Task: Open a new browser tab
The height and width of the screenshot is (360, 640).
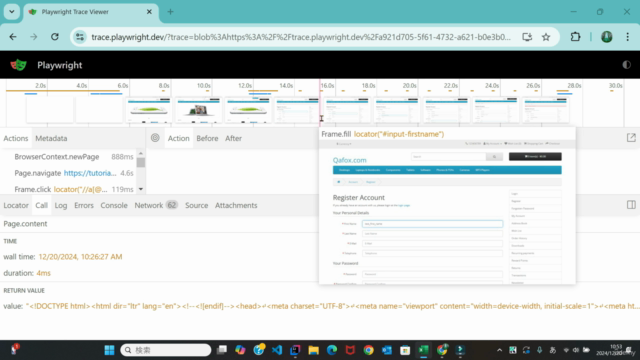Action: click(x=170, y=12)
